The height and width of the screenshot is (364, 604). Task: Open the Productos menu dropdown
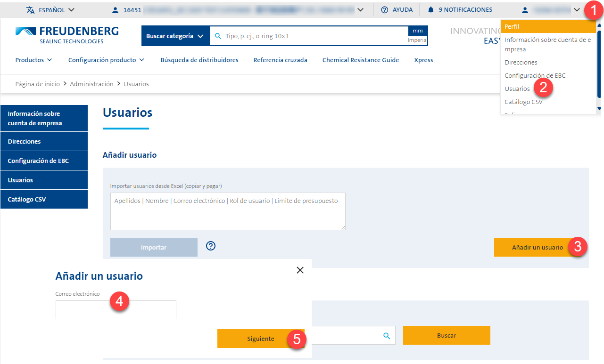tap(33, 60)
